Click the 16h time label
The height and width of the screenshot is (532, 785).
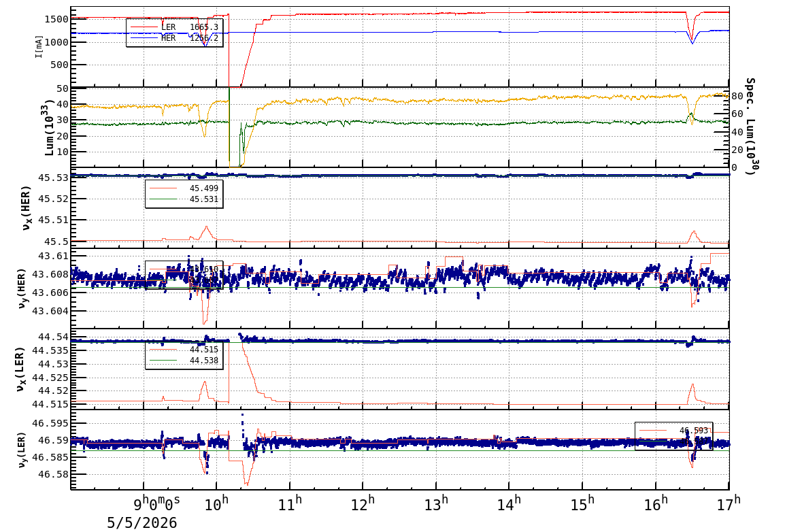pyautogui.click(x=656, y=503)
